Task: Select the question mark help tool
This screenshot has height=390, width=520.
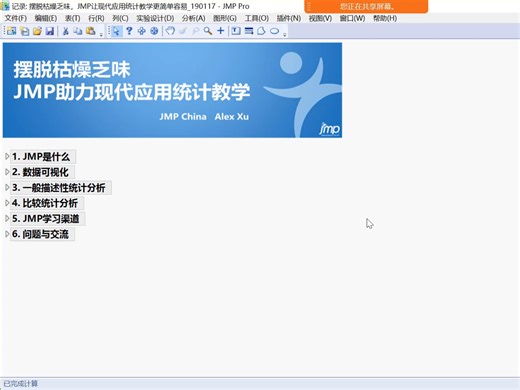Action: point(129,31)
